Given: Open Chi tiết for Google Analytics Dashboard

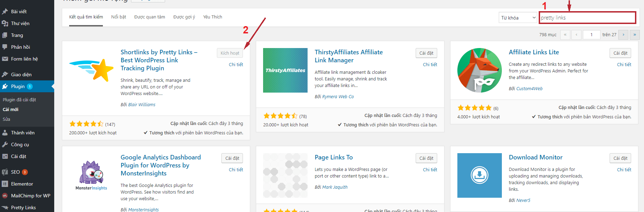Looking at the screenshot, I should click(x=236, y=170).
